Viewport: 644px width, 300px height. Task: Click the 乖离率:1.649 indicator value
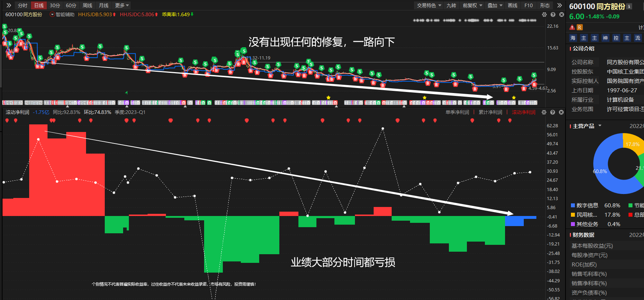(178, 14)
